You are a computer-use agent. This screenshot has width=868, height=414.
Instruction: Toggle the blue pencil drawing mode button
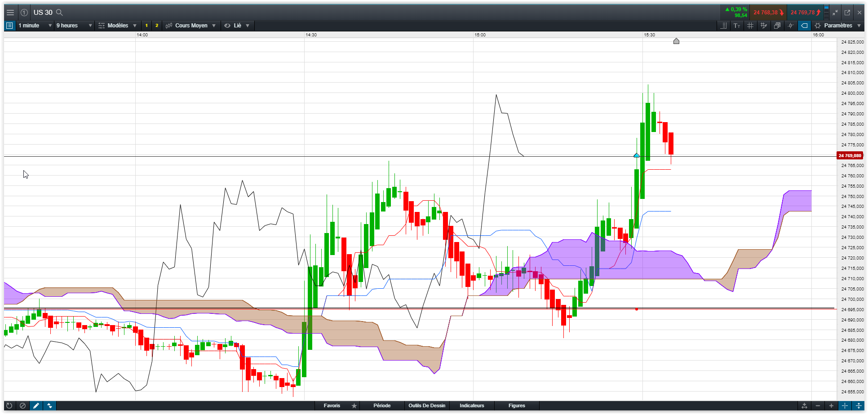coord(36,406)
